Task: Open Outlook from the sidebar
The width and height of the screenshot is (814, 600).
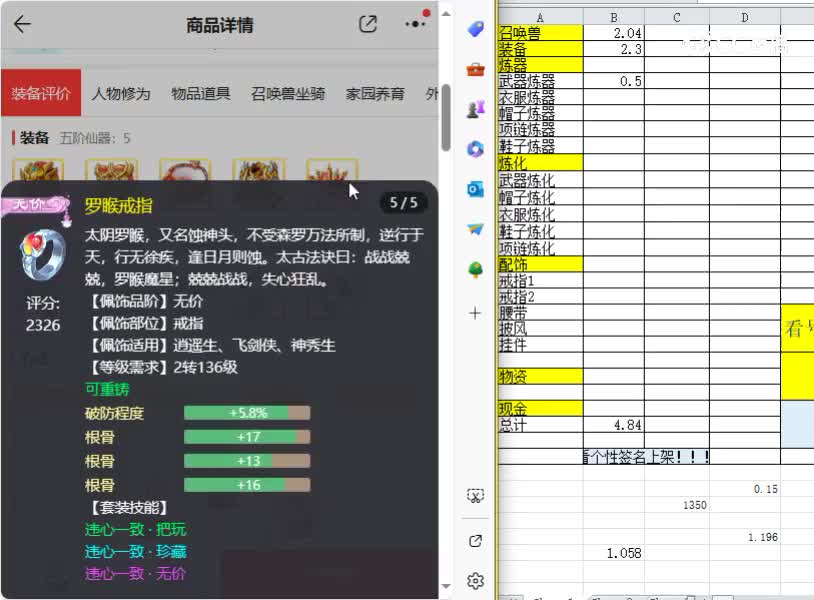Action: click(x=475, y=189)
